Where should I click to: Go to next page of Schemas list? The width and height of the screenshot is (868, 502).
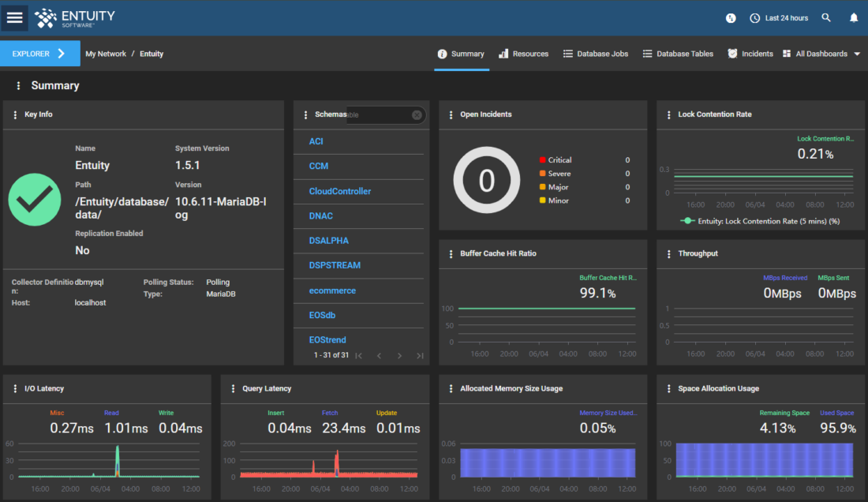click(x=400, y=355)
